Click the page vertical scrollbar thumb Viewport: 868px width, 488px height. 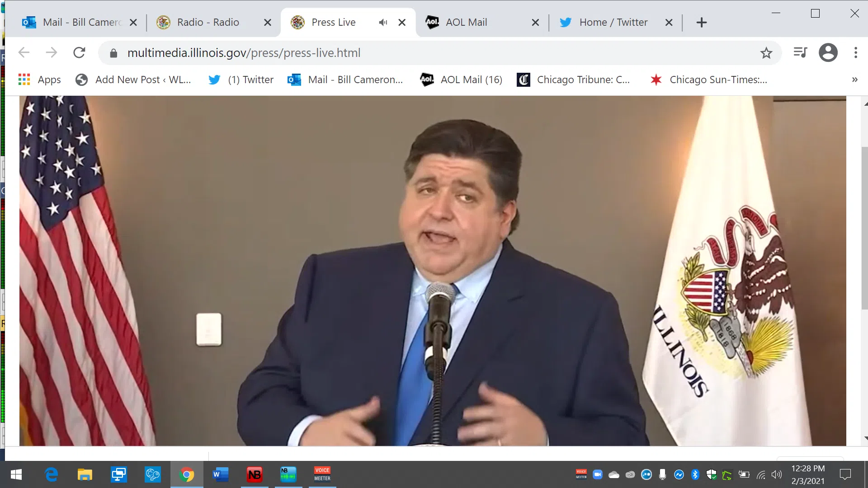tap(864, 228)
